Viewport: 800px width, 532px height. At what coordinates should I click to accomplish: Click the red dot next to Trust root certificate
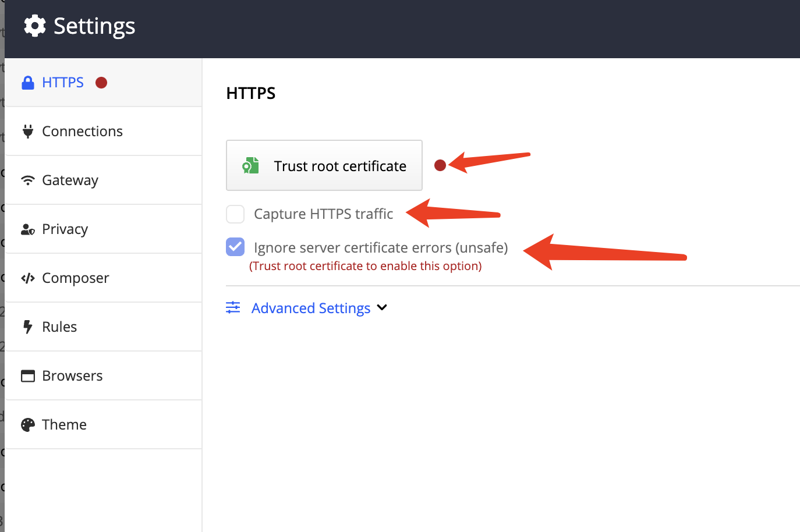click(440, 165)
